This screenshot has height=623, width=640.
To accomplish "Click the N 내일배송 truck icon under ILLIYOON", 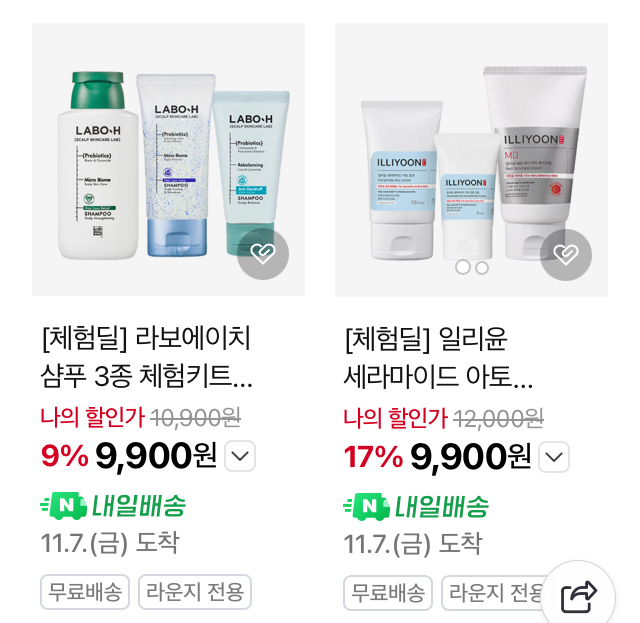I will click(x=367, y=507).
